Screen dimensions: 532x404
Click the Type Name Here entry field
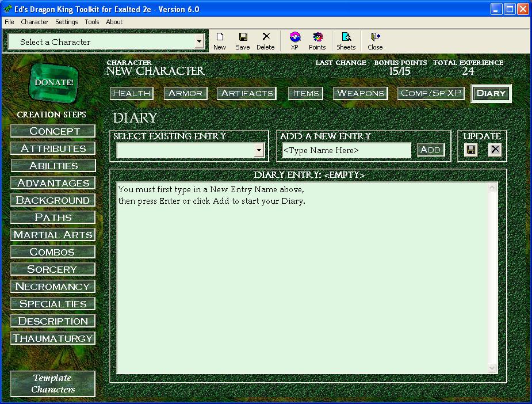[x=346, y=150]
